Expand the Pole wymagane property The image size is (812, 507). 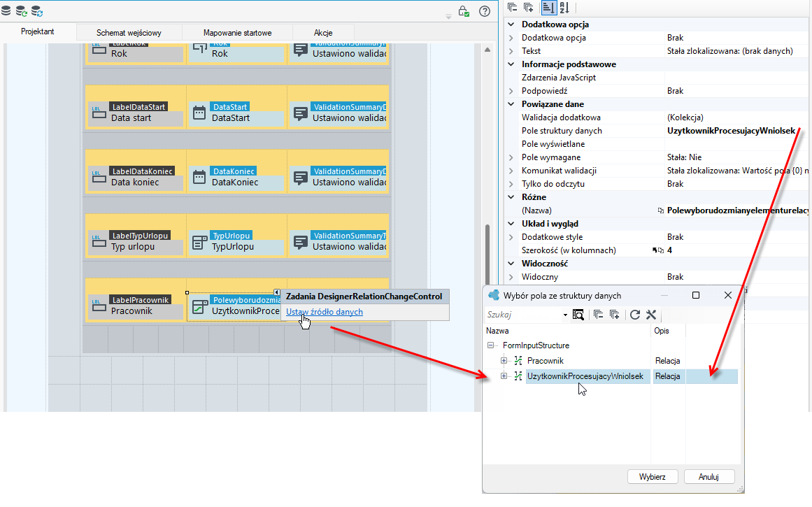click(x=511, y=157)
